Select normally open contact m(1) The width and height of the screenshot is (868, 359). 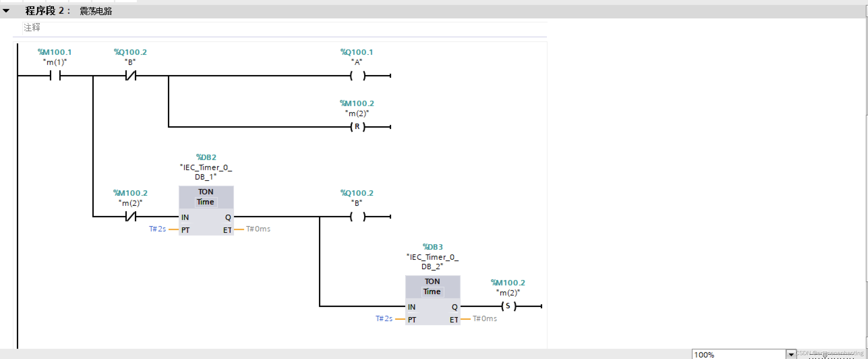(55, 75)
